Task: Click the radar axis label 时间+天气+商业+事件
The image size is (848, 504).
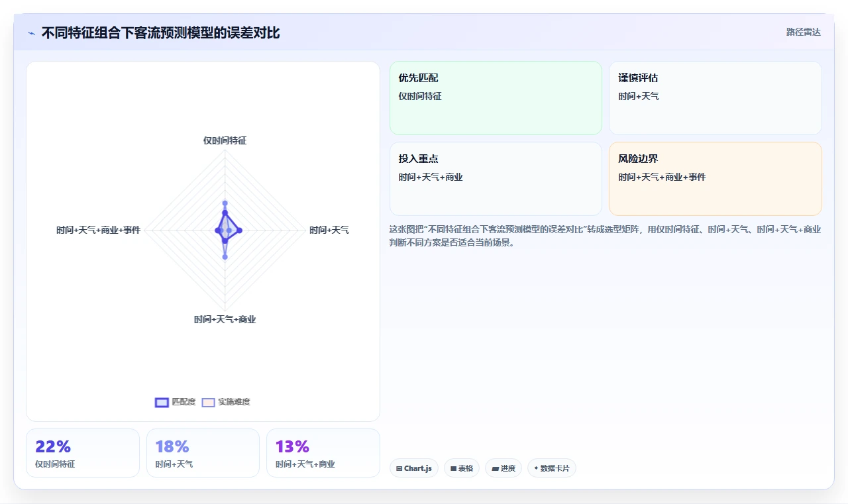Action: click(98, 230)
